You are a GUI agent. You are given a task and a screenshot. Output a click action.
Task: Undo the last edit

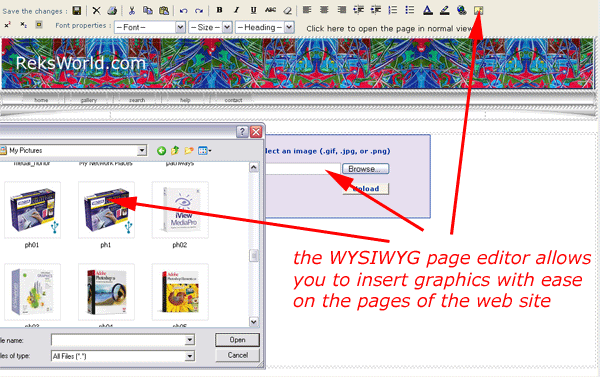183,11
